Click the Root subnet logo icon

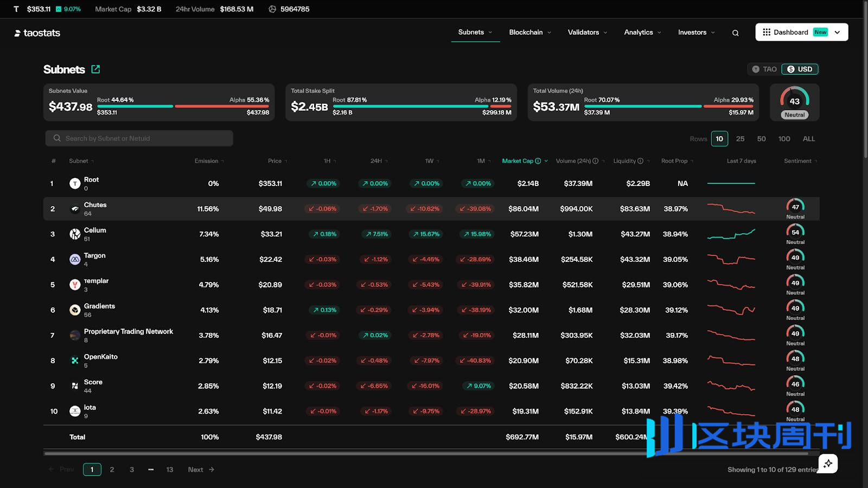click(75, 184)
